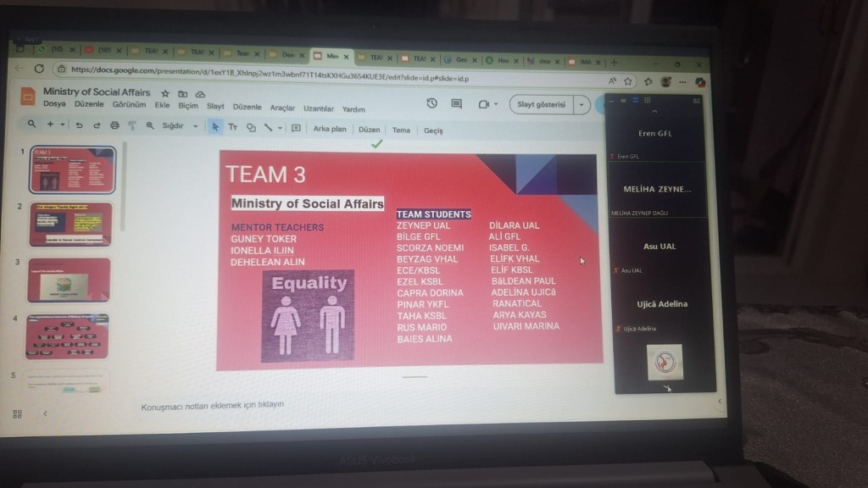Image resolution: width=868 pixels, height=488 pixels.
Task: Expand participants list with up chevron
Action: click(x=654, y=113)
